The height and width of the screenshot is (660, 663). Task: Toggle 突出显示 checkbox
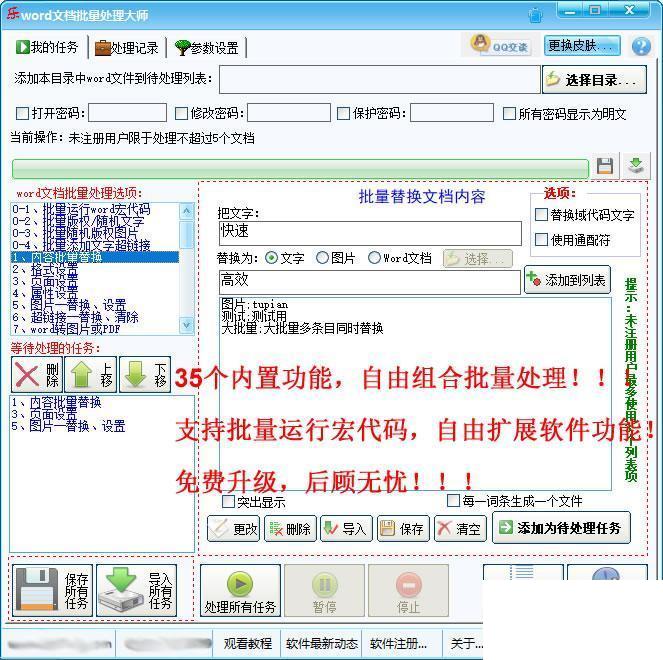click(x=228, y=501)
